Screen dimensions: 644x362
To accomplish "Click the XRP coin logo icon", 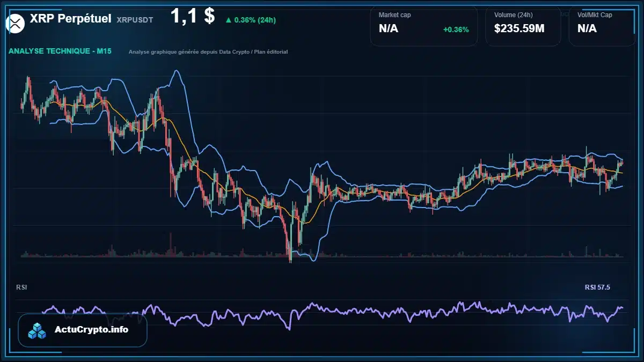I will [x=16, y=23].
